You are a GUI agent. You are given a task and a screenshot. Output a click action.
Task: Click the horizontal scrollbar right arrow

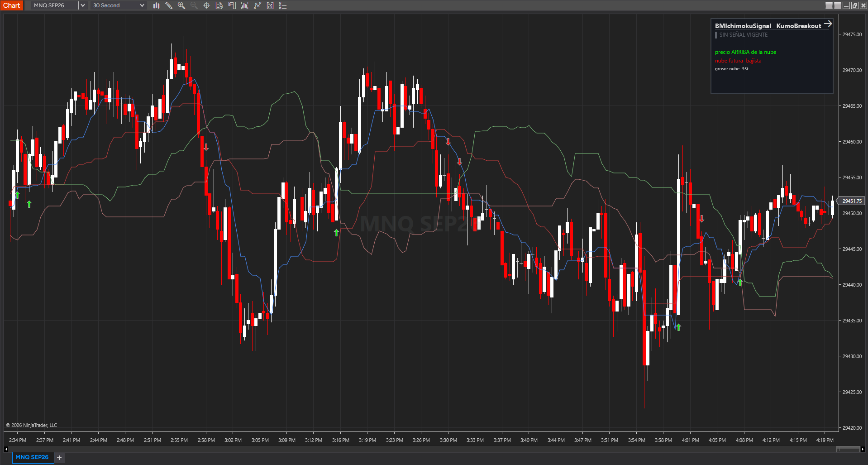(x=863, y=449)
